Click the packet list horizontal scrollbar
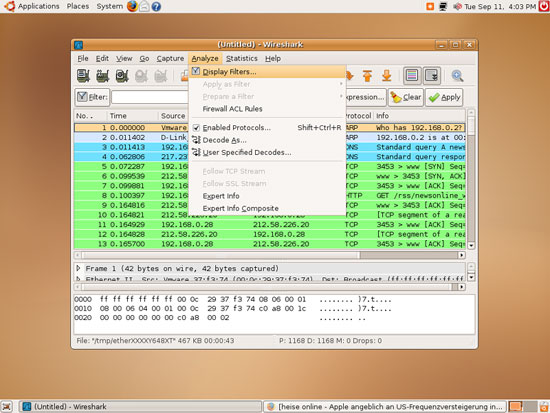This screenshot has width=550, height=413. [x=270, y=255]
